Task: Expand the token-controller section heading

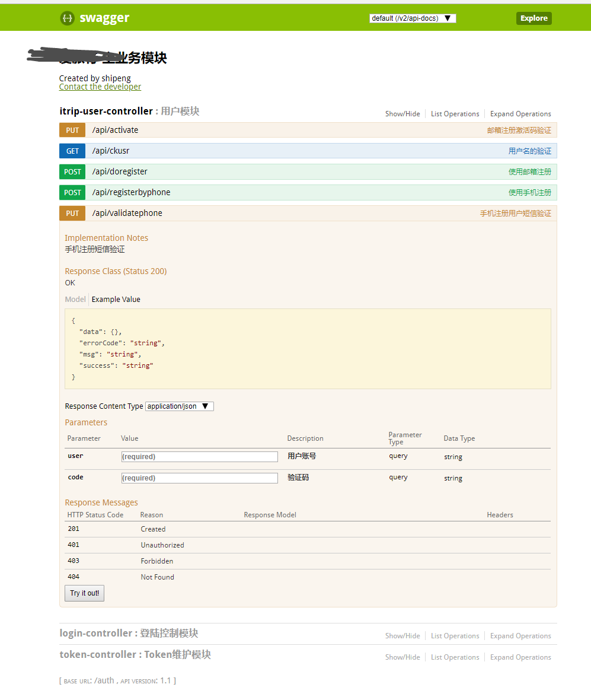Action: [135, 655]
